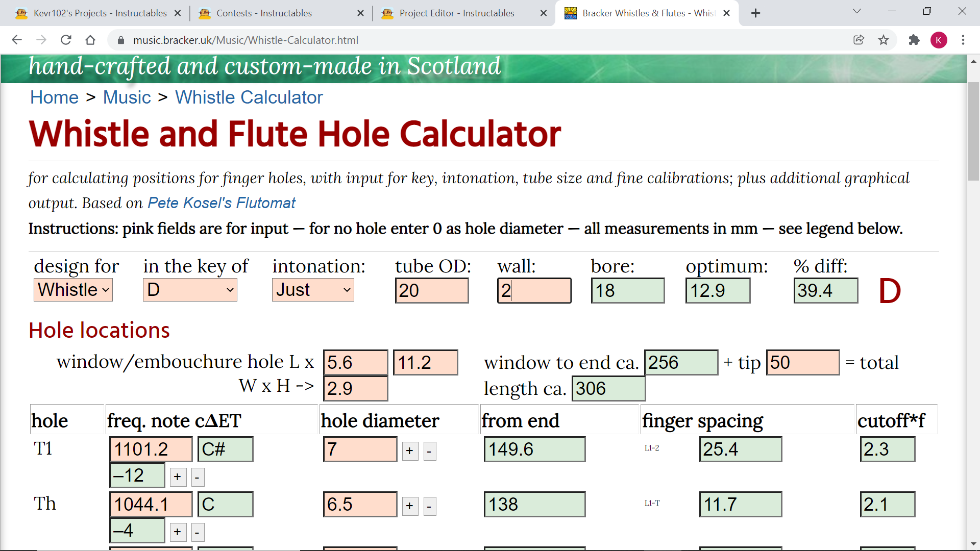Close the Contests - Instructables tab
This screenshot has height=551, width=980.
pyautogui.click(x=361, y=13)
